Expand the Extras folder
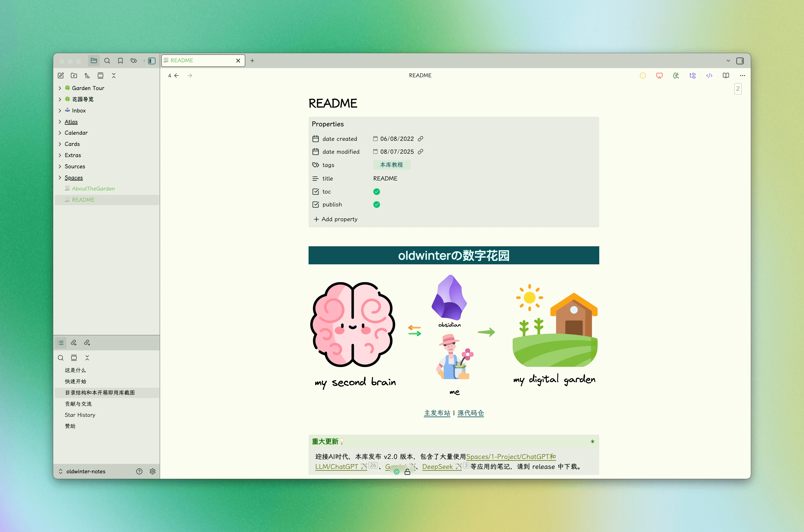The image size is (804, 532). coord(60,155)
